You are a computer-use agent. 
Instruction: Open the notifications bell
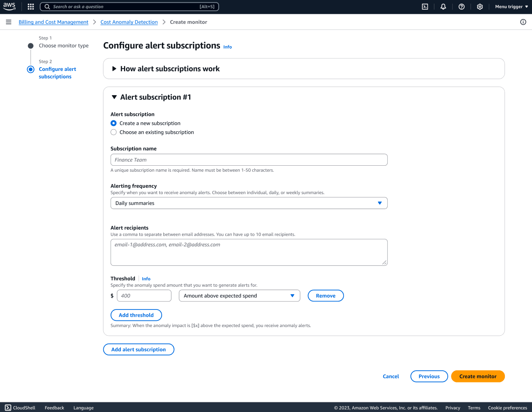[443, 6]
